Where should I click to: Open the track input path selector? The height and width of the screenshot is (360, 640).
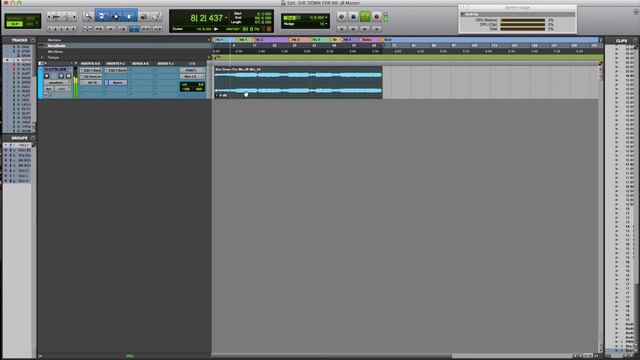click(x=192, y=70)
